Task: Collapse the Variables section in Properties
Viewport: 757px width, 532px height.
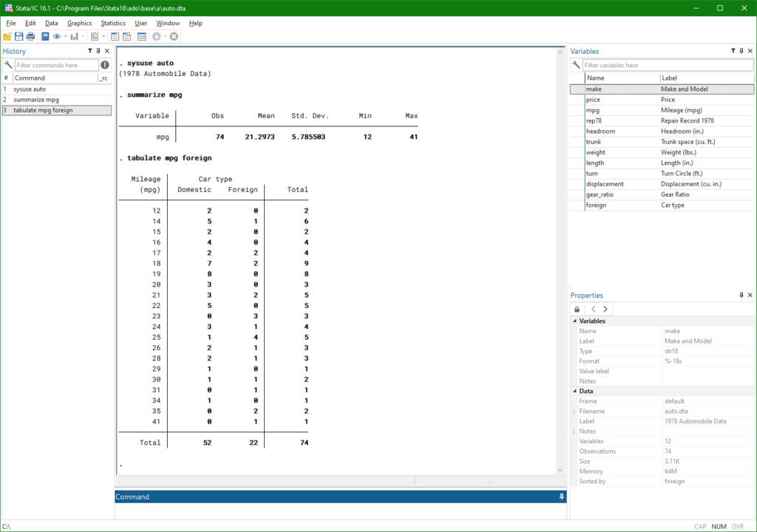Action: (574, 321)
